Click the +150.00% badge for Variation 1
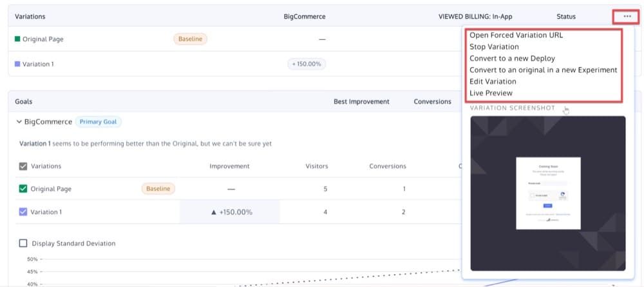Screen dimensions: 644x287 [307, 64]
